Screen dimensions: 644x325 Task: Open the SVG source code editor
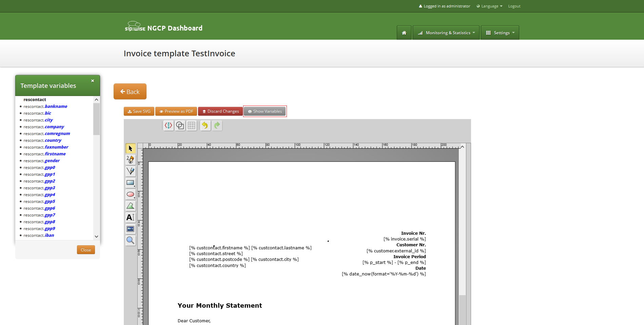(168, 126)
